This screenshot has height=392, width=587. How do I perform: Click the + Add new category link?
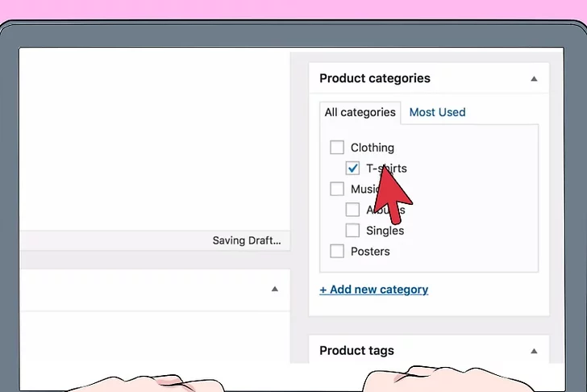(x=374, y=290)
